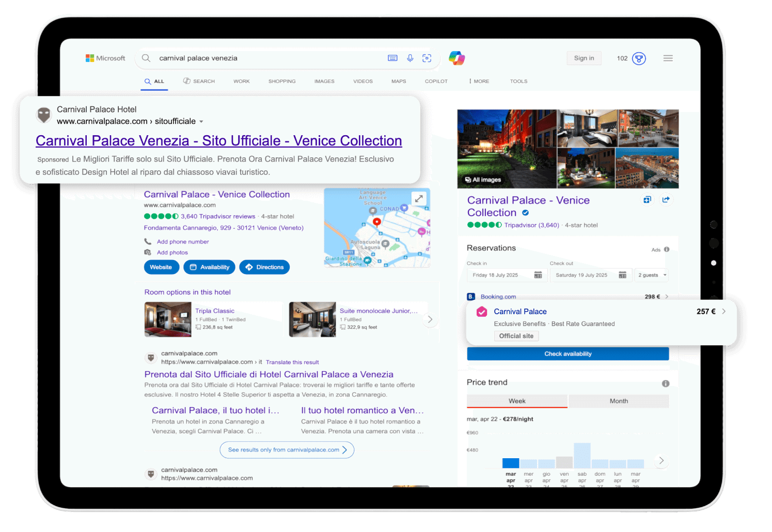Select the Week price trend tab
The height and width of the screenshot is (532, 772).
517,401
